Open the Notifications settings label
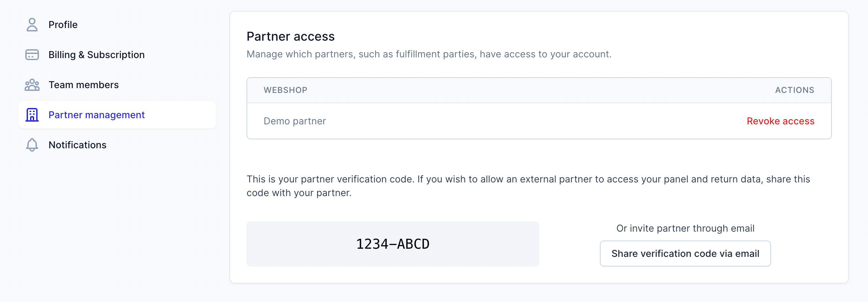Viewport: 868px width, 302px height. pos(77,145)
